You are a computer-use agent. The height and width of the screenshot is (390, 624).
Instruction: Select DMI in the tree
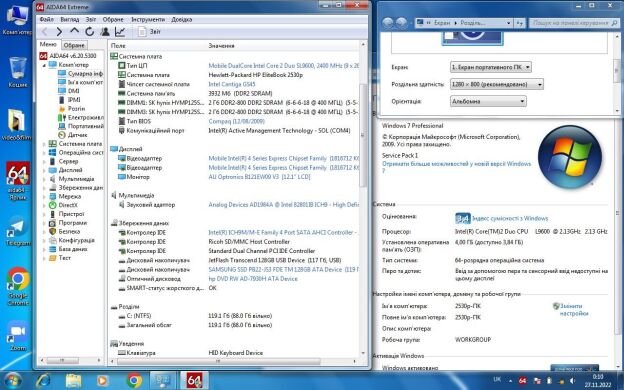point(74,91)
